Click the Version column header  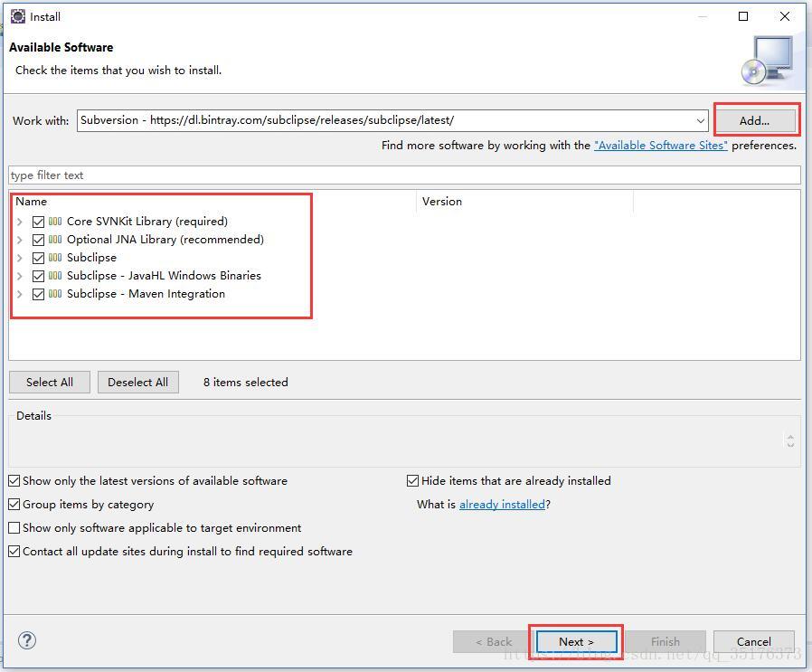tap(524, 202)
